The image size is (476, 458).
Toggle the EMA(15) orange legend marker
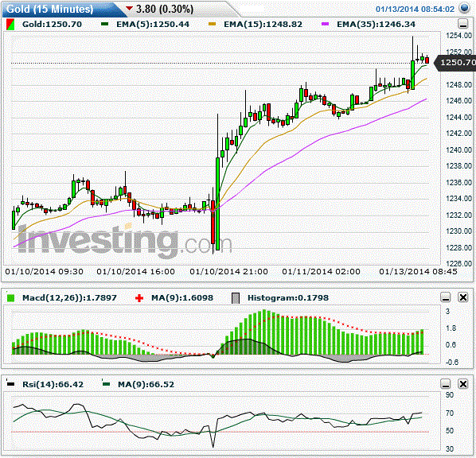(212, 24)
